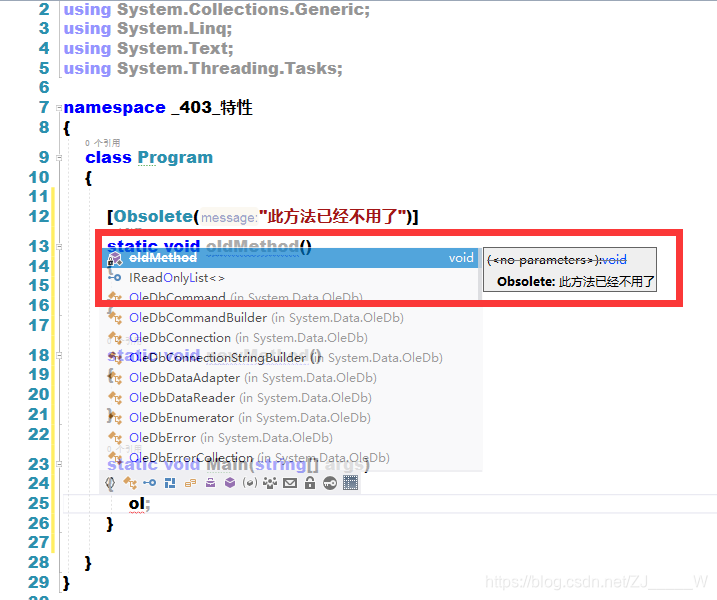Choose OleDbError completion entry
717x600 pixels.
(290, 438)
